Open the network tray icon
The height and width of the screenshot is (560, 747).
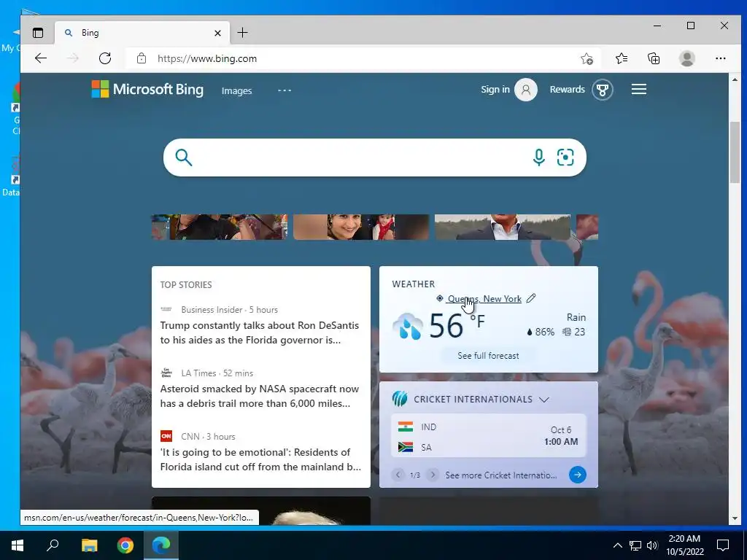(635, 545)
